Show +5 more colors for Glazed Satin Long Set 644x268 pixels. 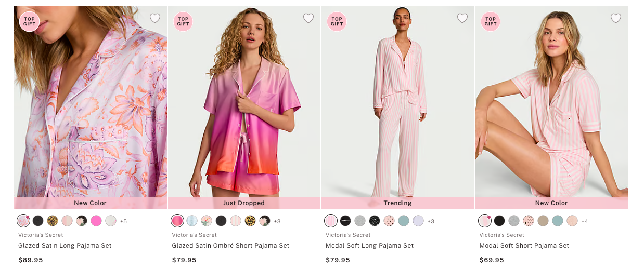[123, 221]
